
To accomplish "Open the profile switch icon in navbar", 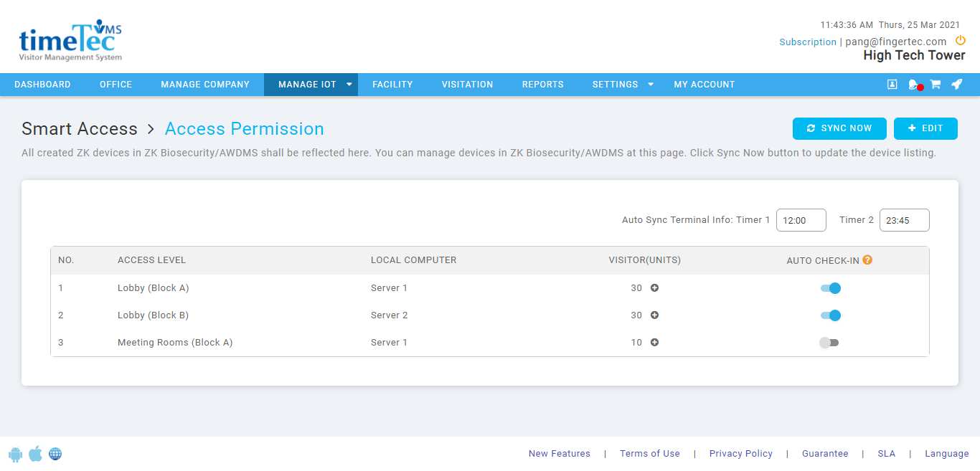I will point(892,85).
